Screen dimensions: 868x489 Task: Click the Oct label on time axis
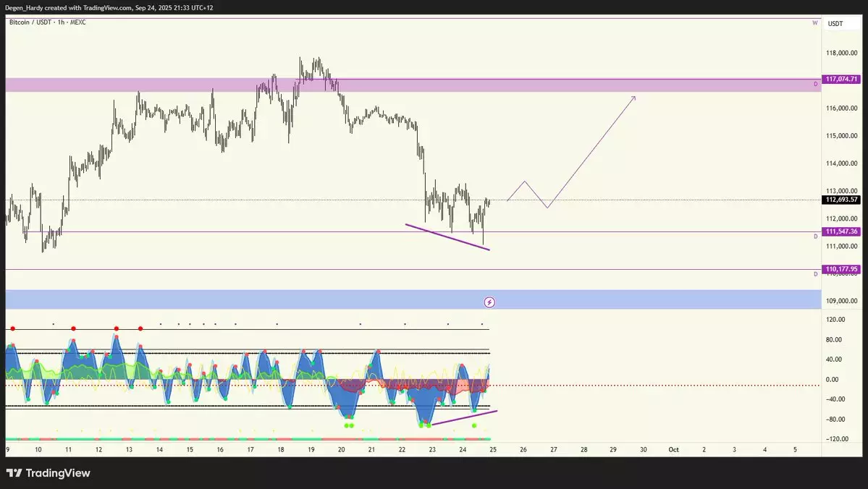click(673, 449)
